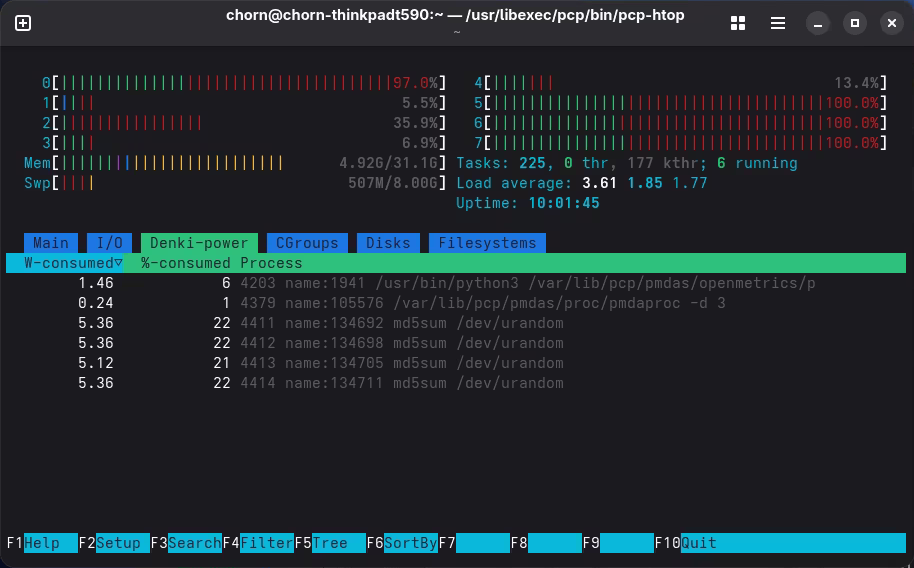Click CPU 0 usage meter bar
The width and height of the screenshot is (914, 568).
coord(244,83)
